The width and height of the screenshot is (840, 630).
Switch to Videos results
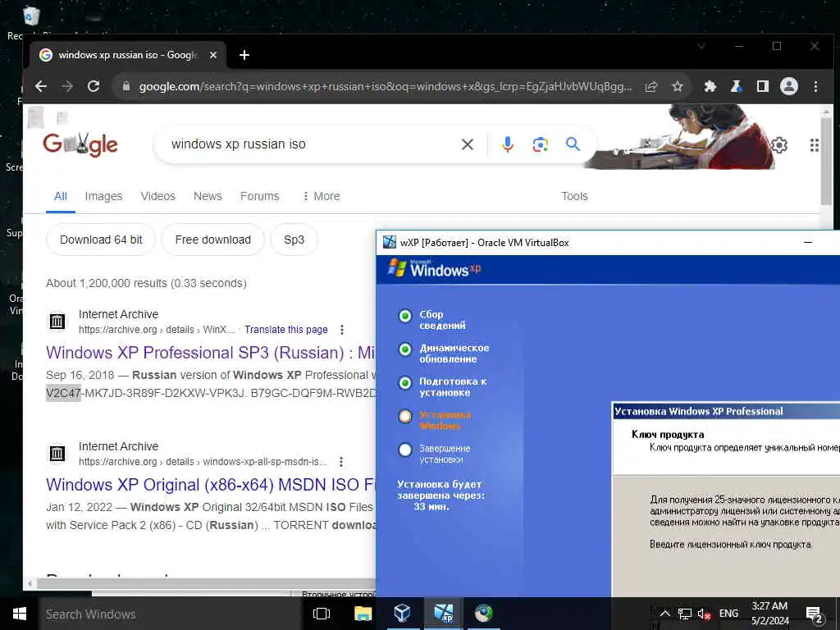click(158, 196)
